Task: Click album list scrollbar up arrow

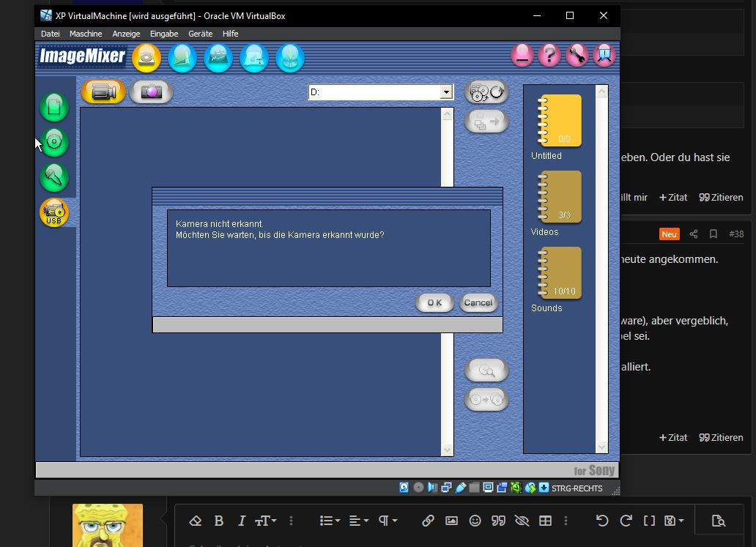Action: click(x=601, y=92)
